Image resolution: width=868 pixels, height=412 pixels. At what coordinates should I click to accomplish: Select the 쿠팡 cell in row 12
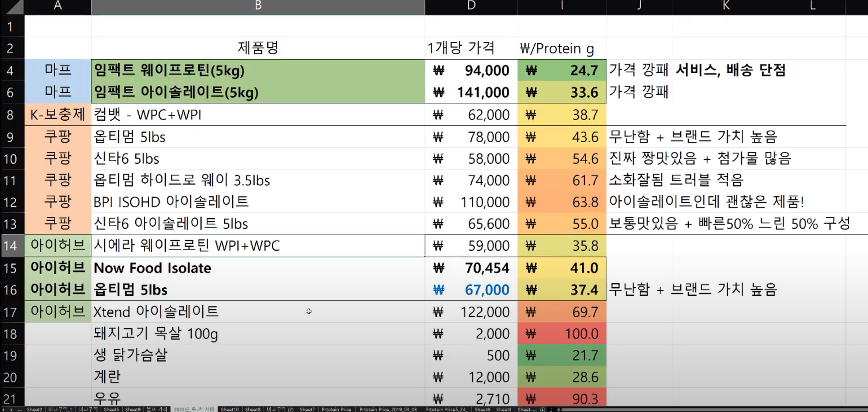click(x=58, y=202)
